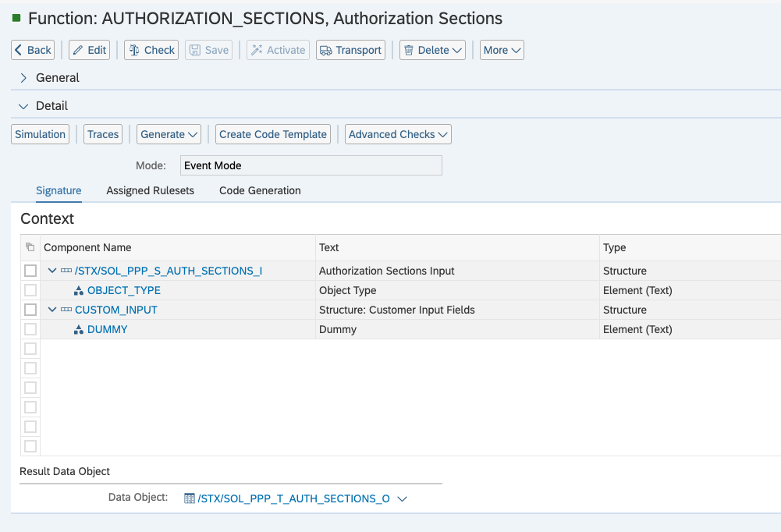Tick the checkbox for /STX/SOL_PPP_S_AUTH_SECTIONS_I row
Screen dimensions: 781x532
(x=30, y=271)
